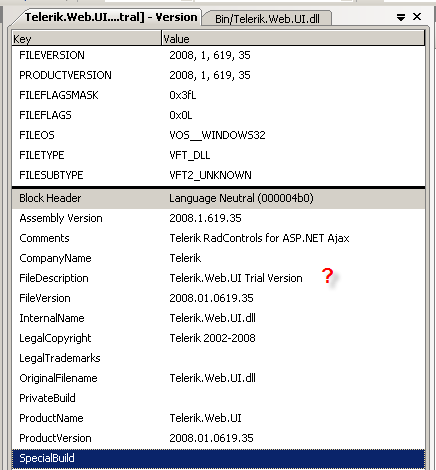Select the ProductName row key
The image size is (436, 470).
tap(51, 418)
